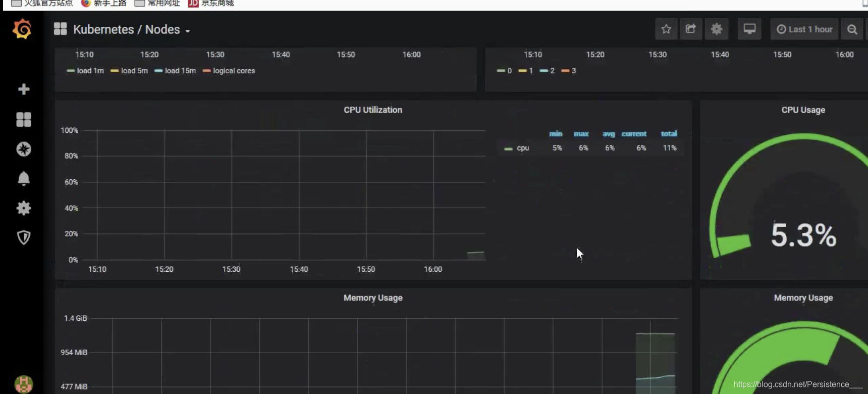Open dashboard settings gear in top bar
Image resolution: width=868 pixels, height=394 pixels.
(717, 29)
